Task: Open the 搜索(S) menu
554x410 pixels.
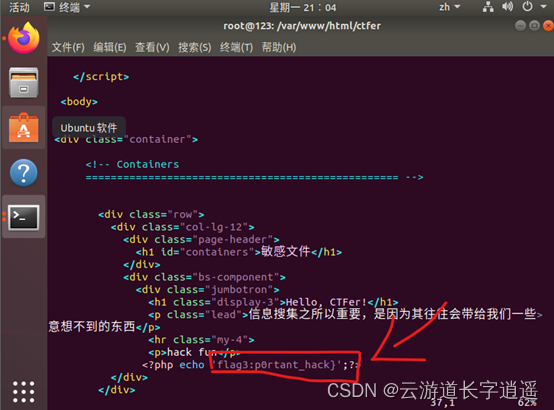Action: (x=195, y=47)
